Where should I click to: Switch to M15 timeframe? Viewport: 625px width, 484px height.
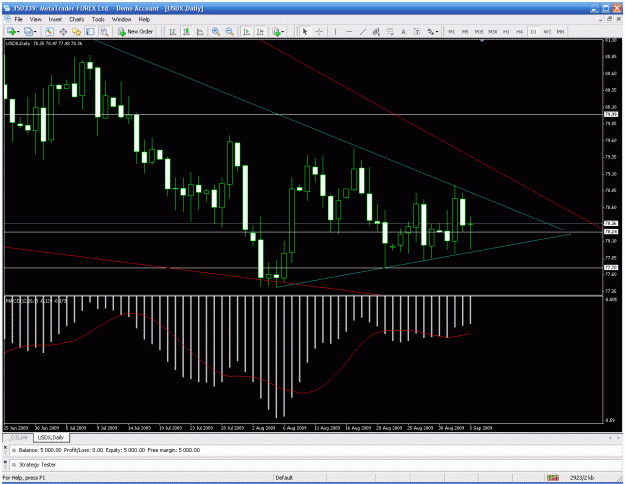(x=479, y=31)
